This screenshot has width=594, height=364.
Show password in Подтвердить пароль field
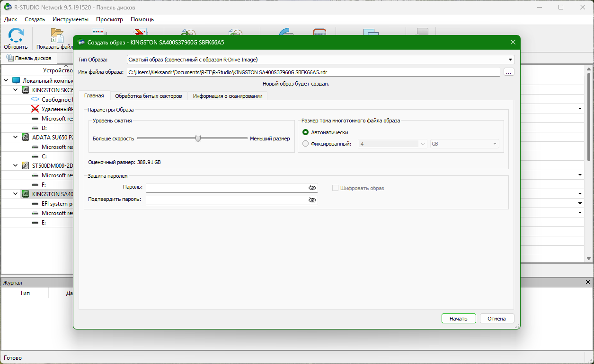[x=312, y=200]
